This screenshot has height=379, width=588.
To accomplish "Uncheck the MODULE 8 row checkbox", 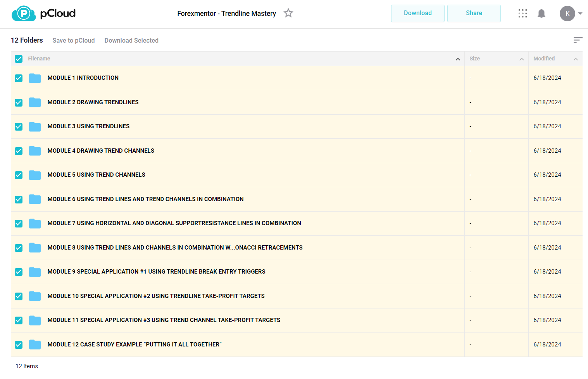I will (x=19, y=248).
